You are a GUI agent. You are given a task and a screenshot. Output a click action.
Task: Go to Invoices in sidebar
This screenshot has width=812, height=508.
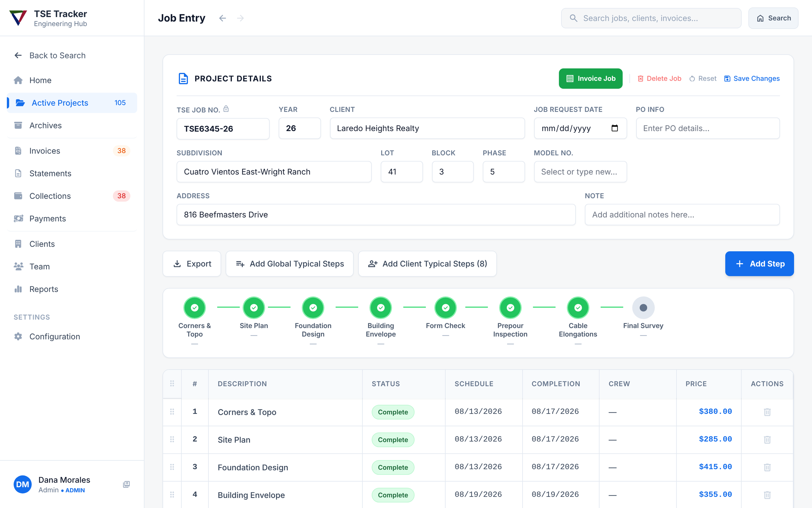72,151
